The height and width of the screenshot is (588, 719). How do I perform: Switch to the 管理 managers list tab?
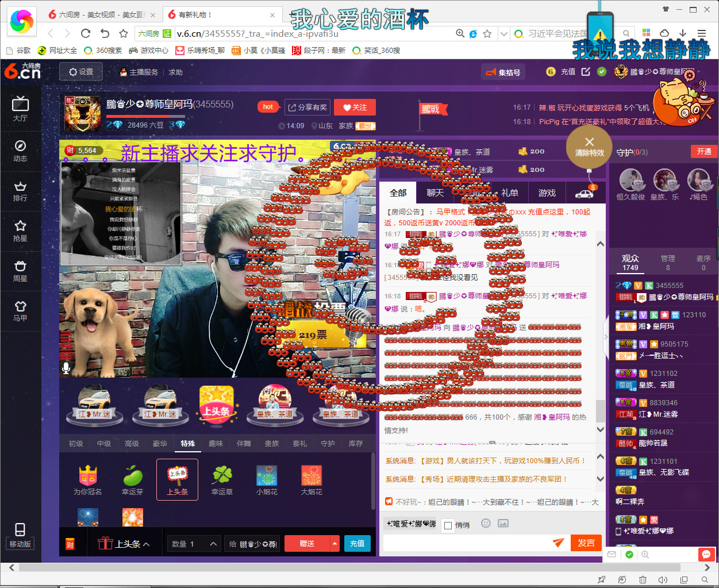pyautogui.click(x=668, y=263)
